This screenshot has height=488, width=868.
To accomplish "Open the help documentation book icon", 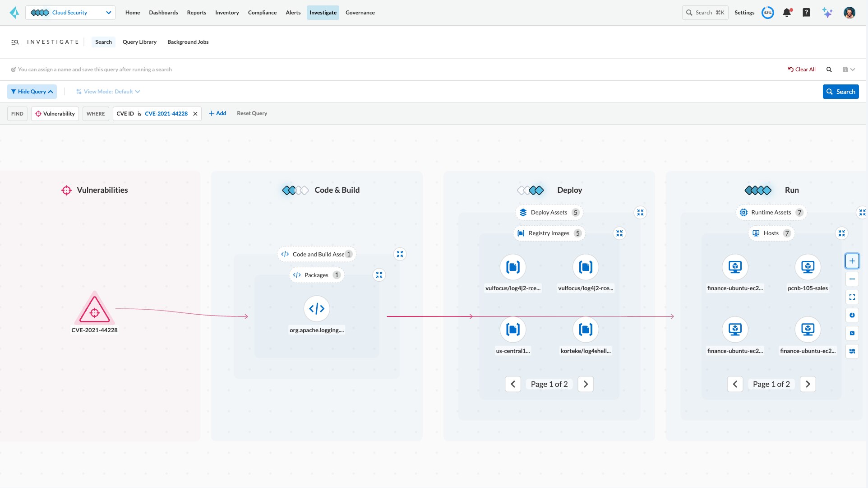I will pyautogui.click(x=807, y=13).
